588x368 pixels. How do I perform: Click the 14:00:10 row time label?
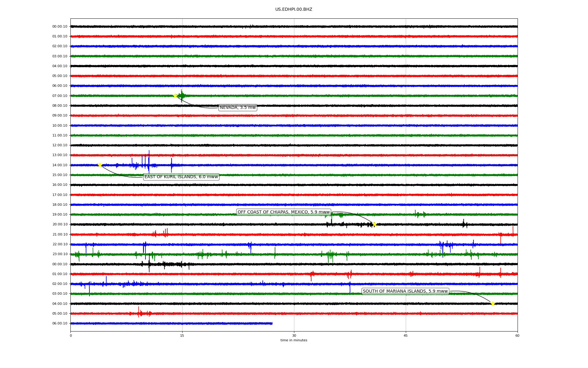60,165
